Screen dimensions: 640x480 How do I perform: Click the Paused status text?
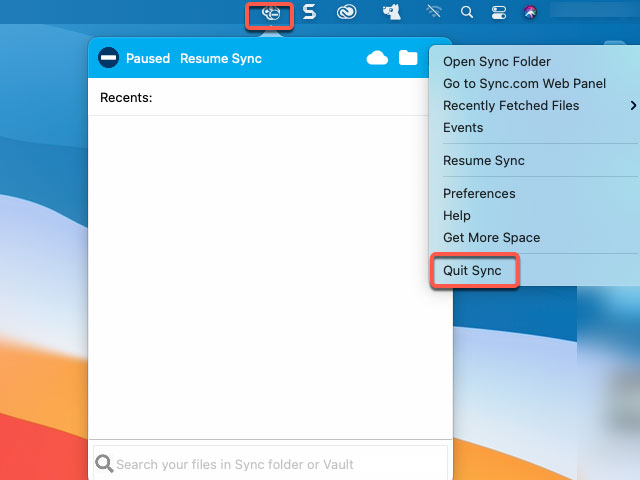[x=148, y=58]
